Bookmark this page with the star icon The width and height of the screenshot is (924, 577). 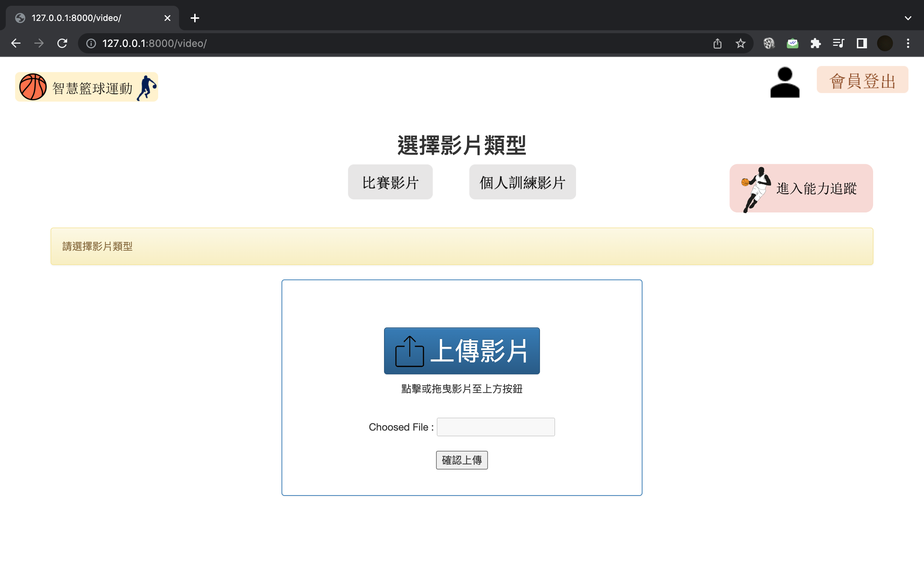[740, 44]
